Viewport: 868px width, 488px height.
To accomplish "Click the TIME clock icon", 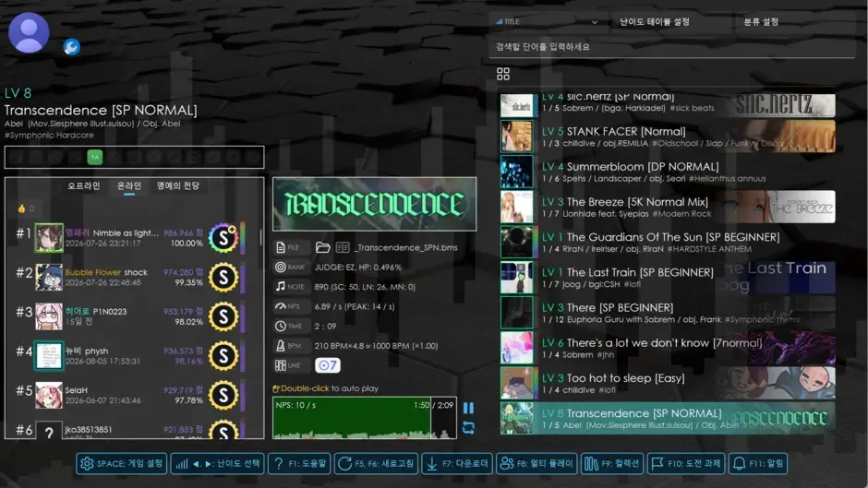I will pos(281,326).
